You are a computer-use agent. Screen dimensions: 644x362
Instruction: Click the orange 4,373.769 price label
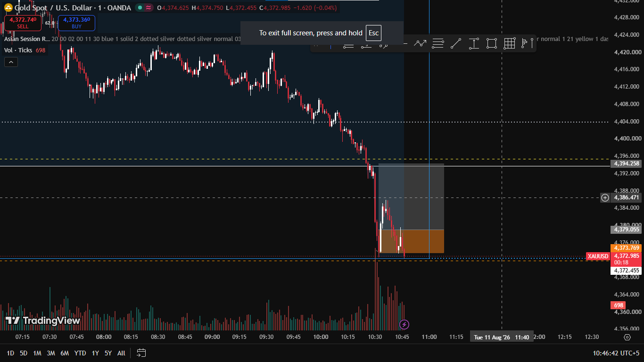[626, 248]
